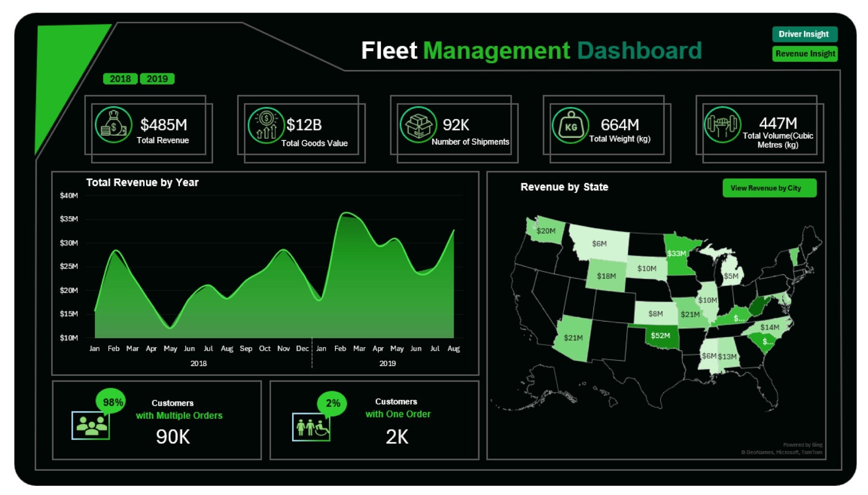The width and height of the screenshot is (868, 495).
Task: Click the 98% speech bubble badge
Action: pyautogui.click(x=112, y=401)
